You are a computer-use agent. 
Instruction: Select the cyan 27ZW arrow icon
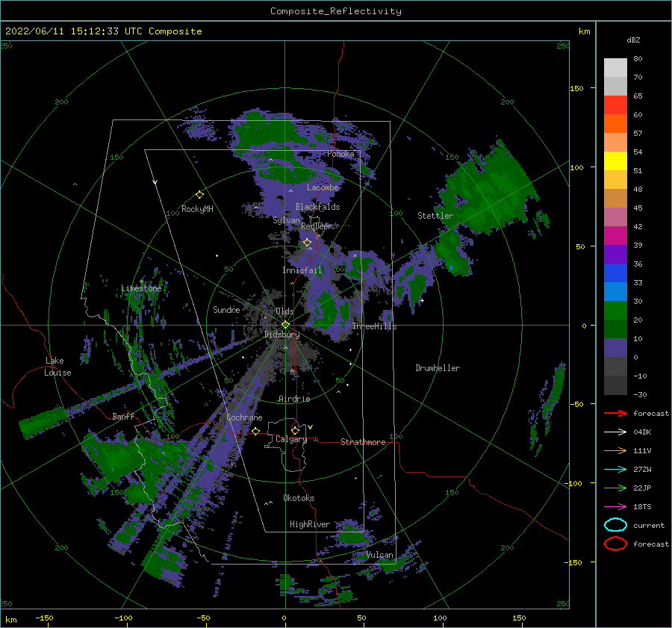pos(615,470)
